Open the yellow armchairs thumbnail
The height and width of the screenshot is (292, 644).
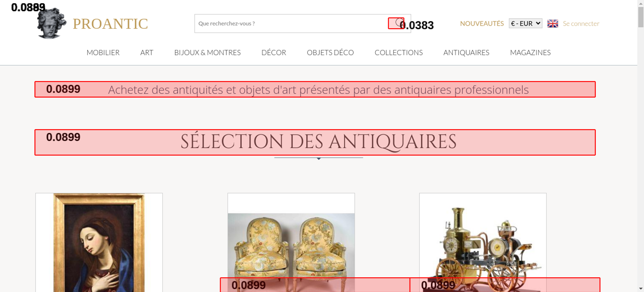pyautogui.click(x=291, y=242)
